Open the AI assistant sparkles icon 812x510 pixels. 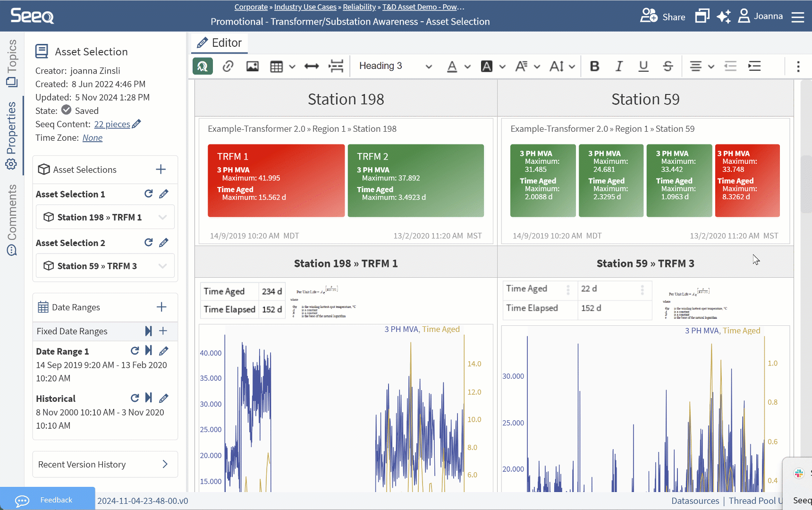[724, 16]
